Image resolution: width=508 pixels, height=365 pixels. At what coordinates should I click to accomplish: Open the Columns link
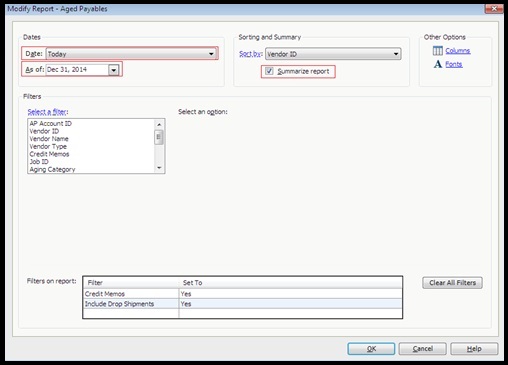click(458, 51)
